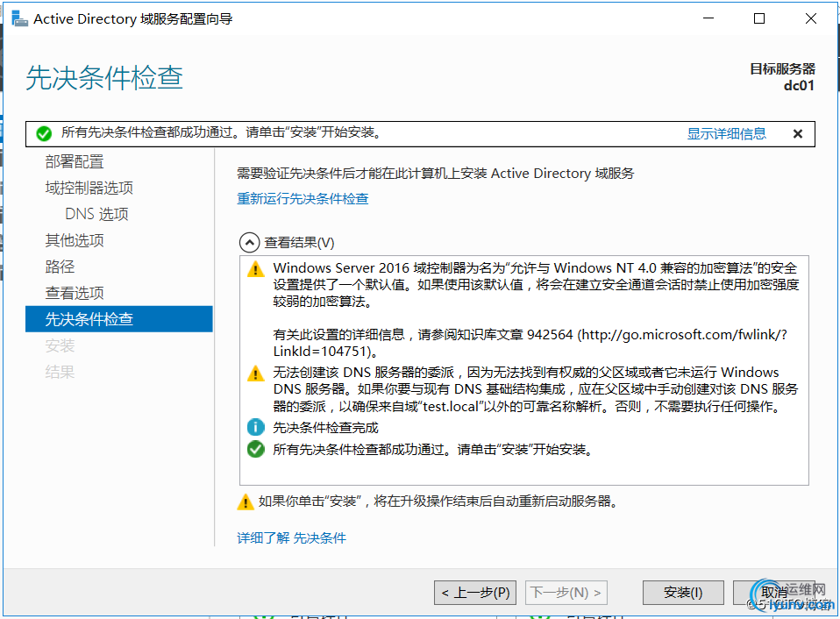Click the green success checkmark in notification bar
The height and width of the screenshot is (619, 840).
coord(44,133)
